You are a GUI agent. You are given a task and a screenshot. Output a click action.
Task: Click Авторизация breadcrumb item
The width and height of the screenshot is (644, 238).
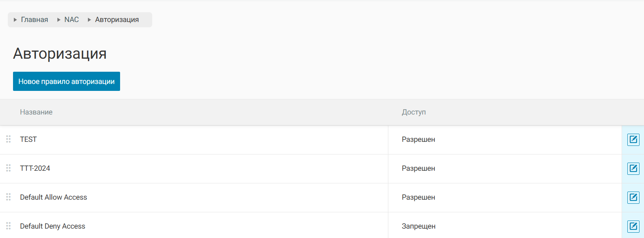coord(117,20)
